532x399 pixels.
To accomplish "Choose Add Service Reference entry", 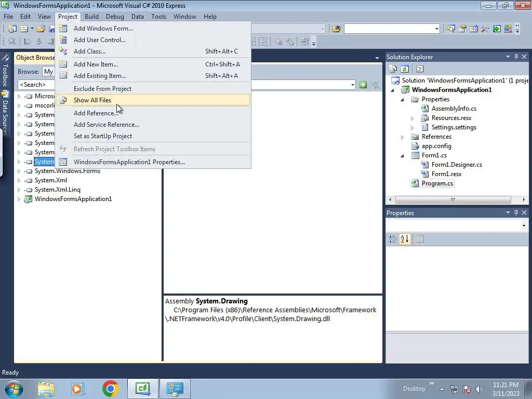I will pyautogui.click(x=153, y=125).
